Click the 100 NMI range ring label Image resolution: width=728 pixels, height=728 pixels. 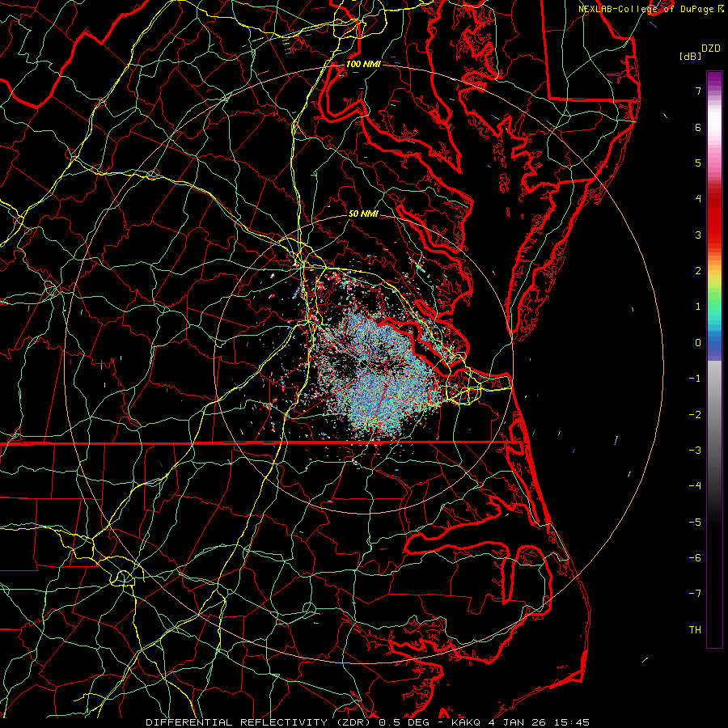click(363, 64)
